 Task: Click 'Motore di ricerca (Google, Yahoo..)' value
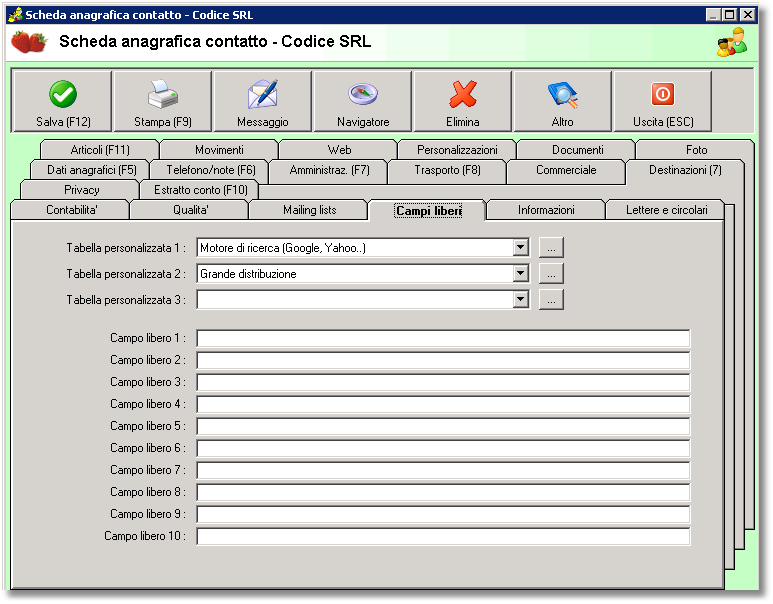point(282,248)
